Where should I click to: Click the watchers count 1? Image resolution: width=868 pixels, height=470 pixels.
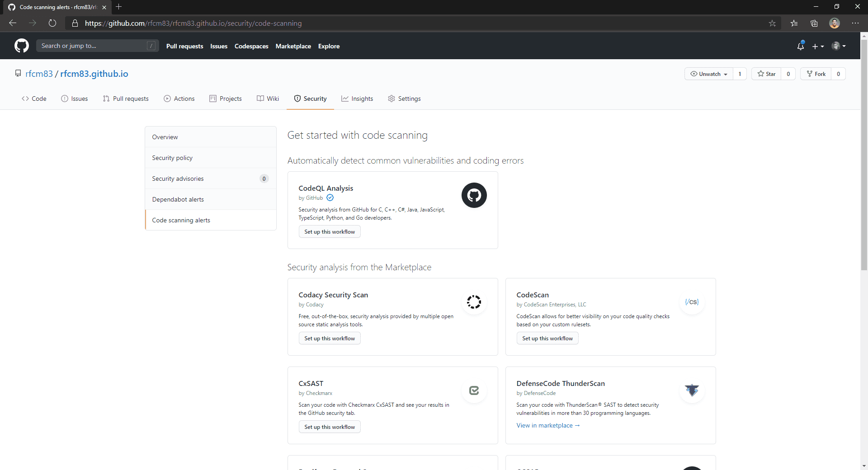tap(740, 74)
